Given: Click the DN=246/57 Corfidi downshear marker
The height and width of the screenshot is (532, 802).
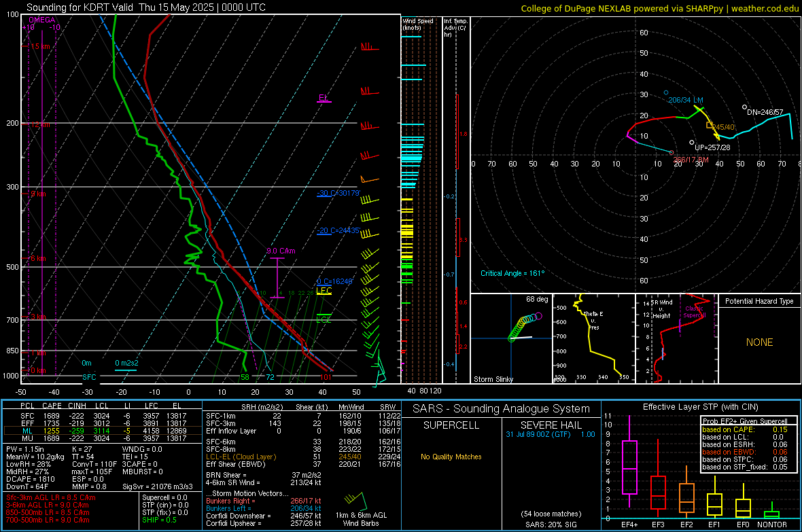Looking at the screenshot, I should [744, 107].
